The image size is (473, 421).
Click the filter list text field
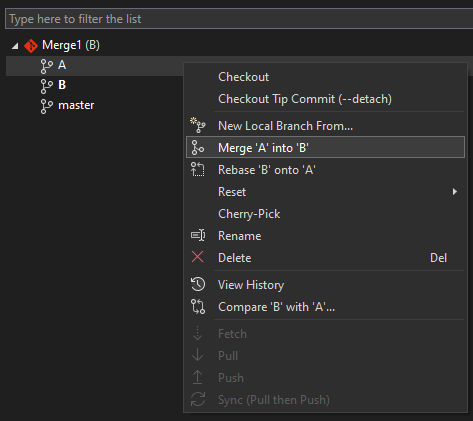[239, 19]
